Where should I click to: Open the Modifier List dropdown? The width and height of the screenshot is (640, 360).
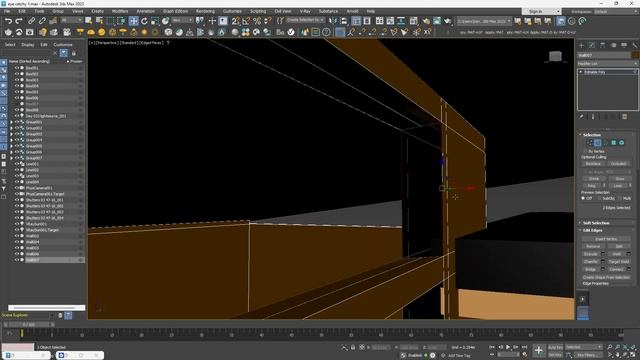[607, 64]
